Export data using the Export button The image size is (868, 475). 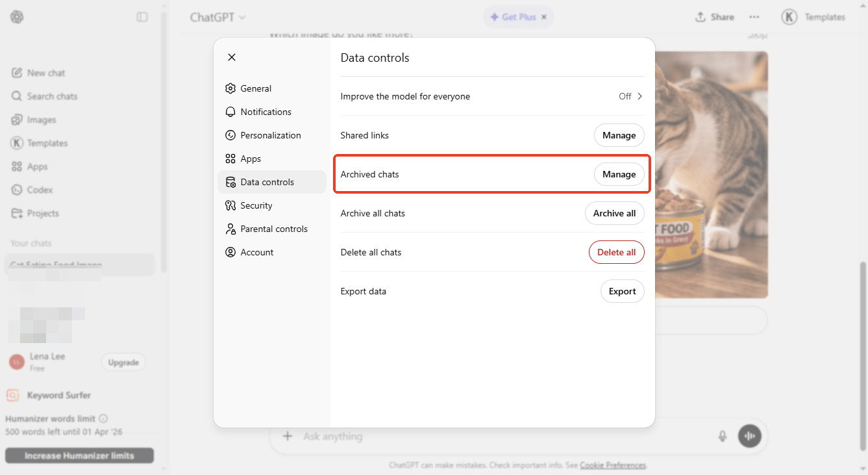point(622,291)
